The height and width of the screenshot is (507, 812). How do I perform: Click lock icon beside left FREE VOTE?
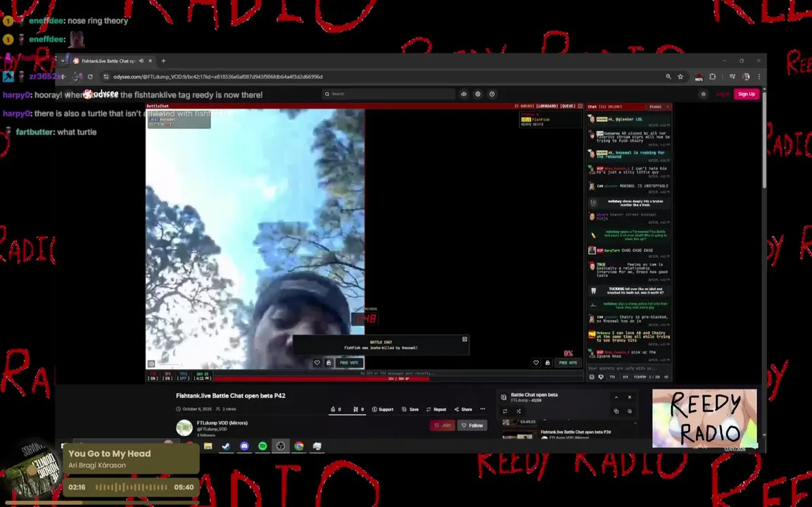point(329,363)
